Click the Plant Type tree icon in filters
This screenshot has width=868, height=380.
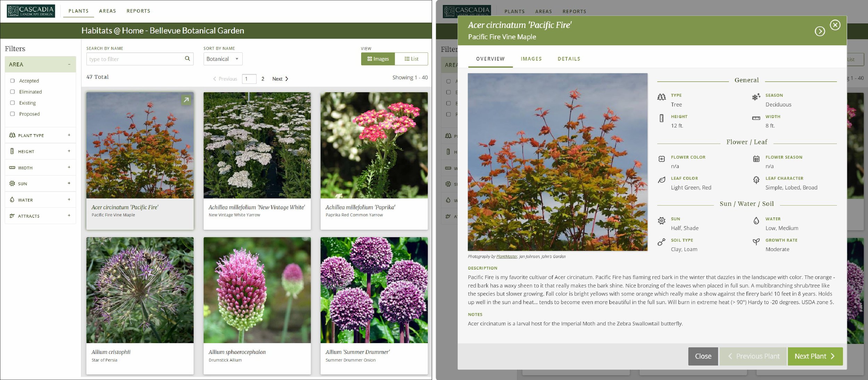pos(12,135)
